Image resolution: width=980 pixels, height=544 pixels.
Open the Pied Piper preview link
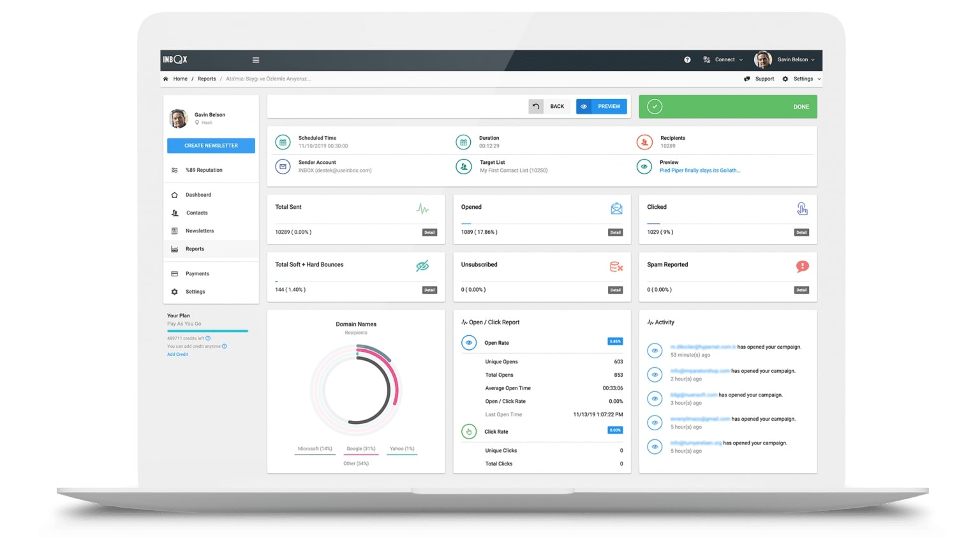[700, 170]
